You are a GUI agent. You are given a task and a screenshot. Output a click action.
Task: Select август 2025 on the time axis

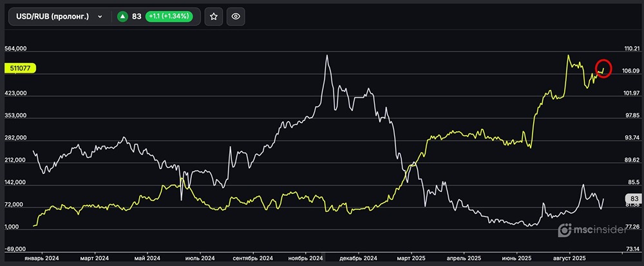pyautogui.click(x=568, y=258)
